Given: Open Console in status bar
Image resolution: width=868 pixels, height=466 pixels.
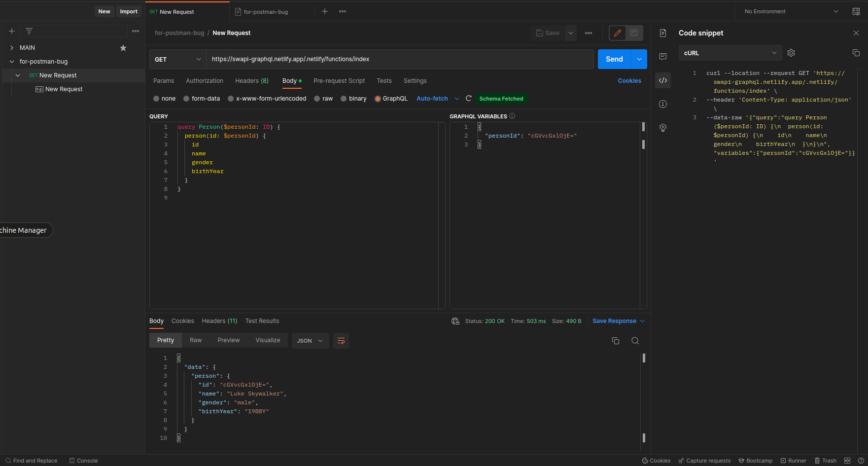Looking at the screenshot, I should (x=83, y=461).
